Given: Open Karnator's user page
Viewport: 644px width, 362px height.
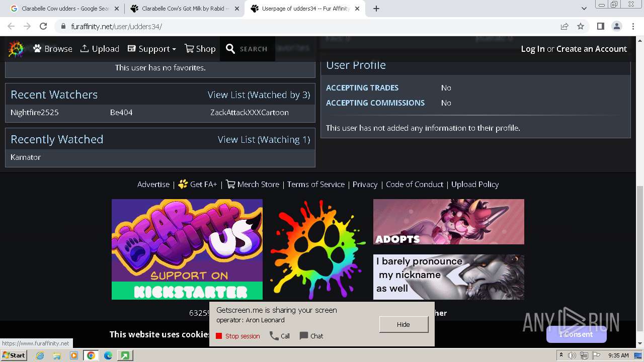Looking at the screenshot, I should pos(26,157).
